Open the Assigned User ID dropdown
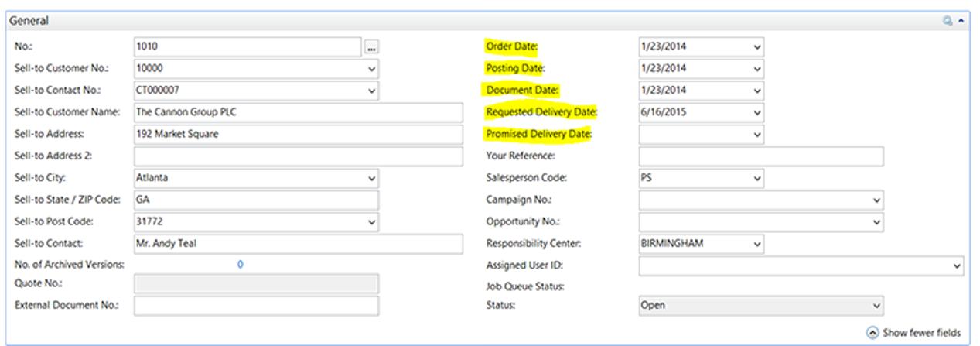 tap(958, 266)
